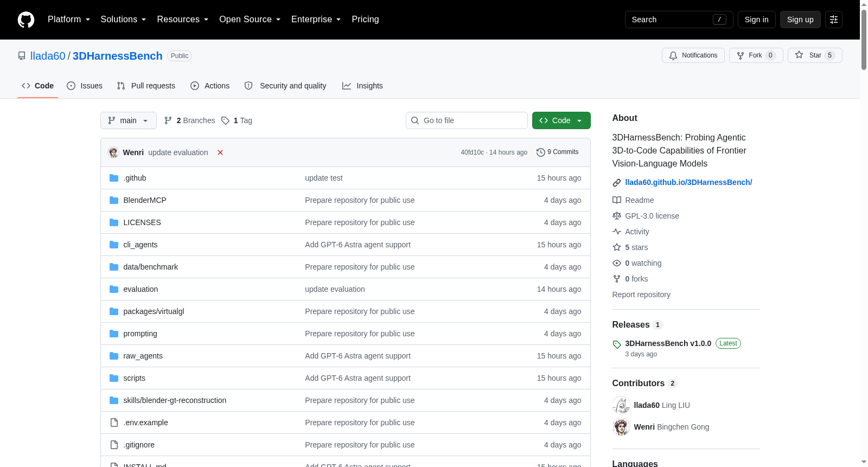Click the Pricing link

pyautogui.click(x=365, y=20)
